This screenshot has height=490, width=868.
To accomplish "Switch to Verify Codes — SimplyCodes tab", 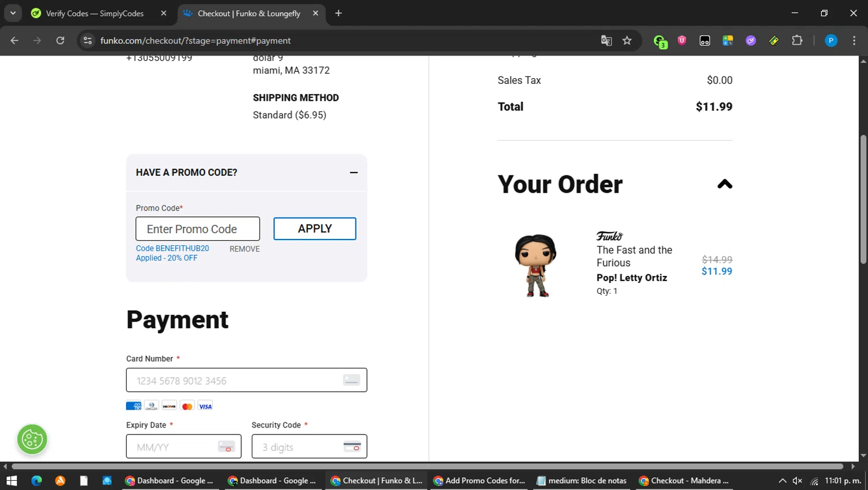I will click(95, 13).
